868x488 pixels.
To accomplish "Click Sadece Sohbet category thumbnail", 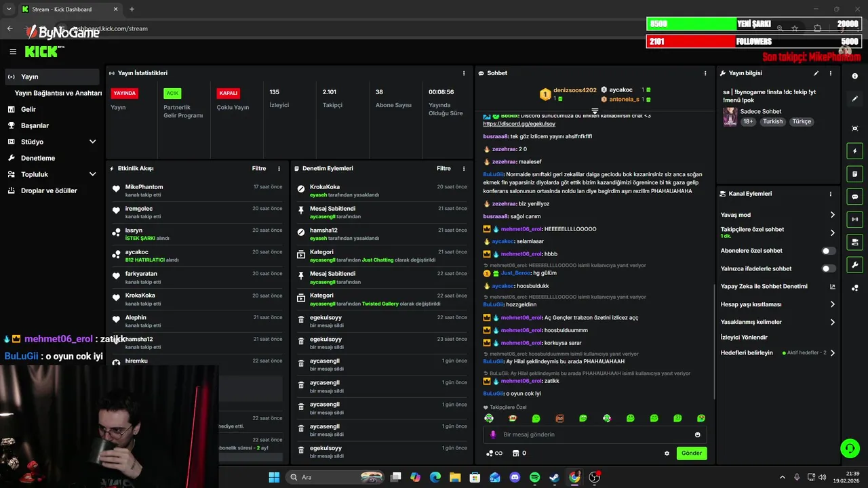I will click(730, 116).
